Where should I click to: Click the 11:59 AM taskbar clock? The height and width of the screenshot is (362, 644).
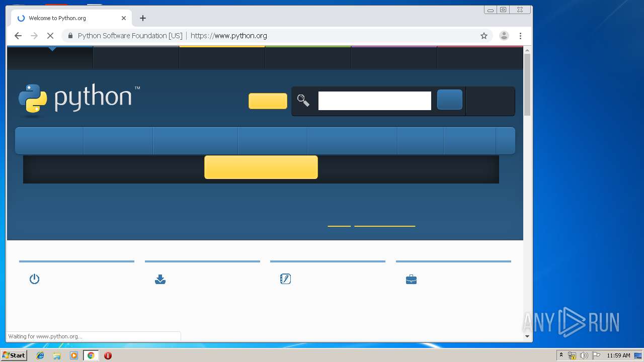[618, 355]
